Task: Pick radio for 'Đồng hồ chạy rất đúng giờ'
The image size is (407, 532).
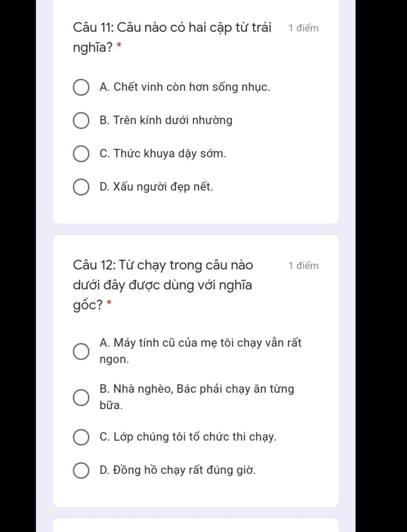Action: coord(81,470)
